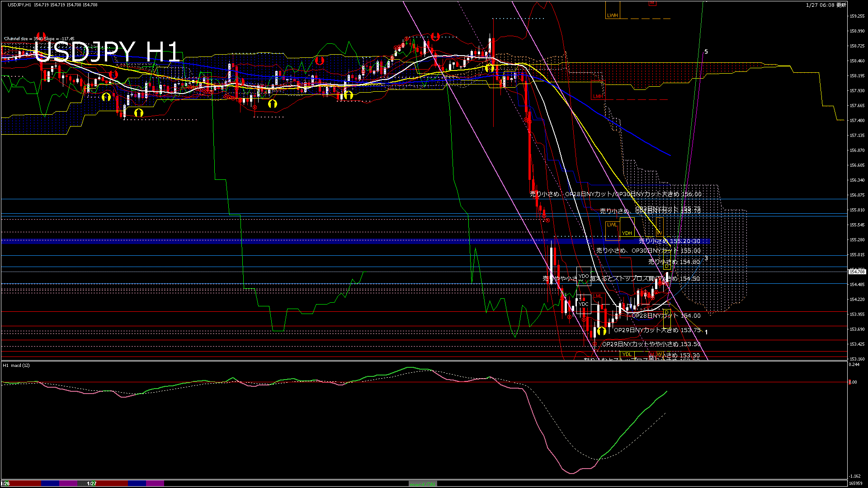Click the 1/27 date label in the bottom bar
The image size is (868, 488).
90,483
